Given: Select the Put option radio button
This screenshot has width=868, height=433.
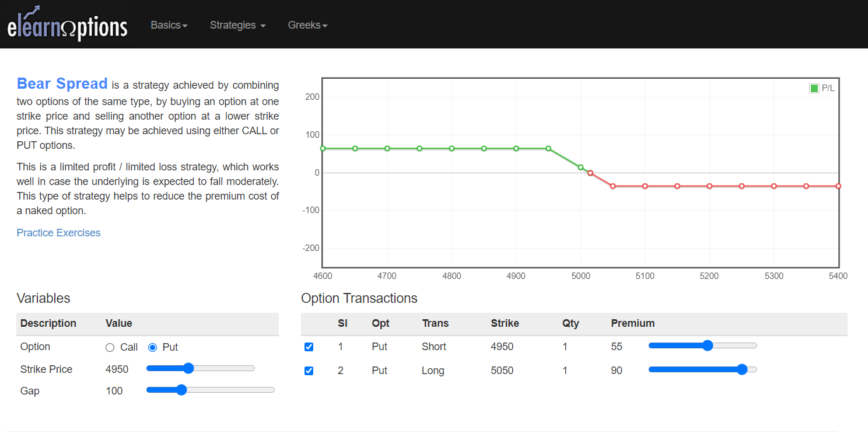Looking at the screenshot, I should [x=153, y=347].
